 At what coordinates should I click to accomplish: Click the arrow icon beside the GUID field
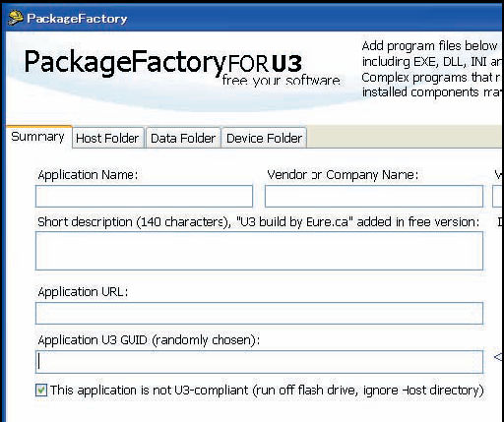pos(499,357)
